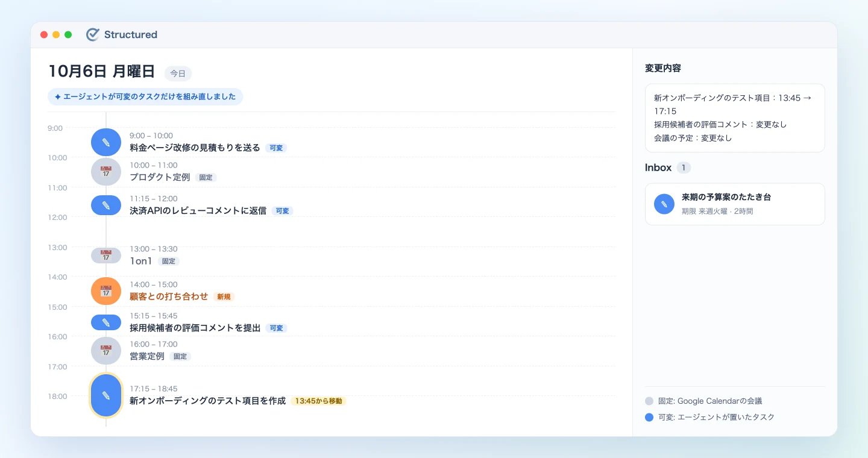The image size is (868, 458).
Task: Click pencil icon for 決済APIのレビューコメントに返信
Action: coord(106,205)
